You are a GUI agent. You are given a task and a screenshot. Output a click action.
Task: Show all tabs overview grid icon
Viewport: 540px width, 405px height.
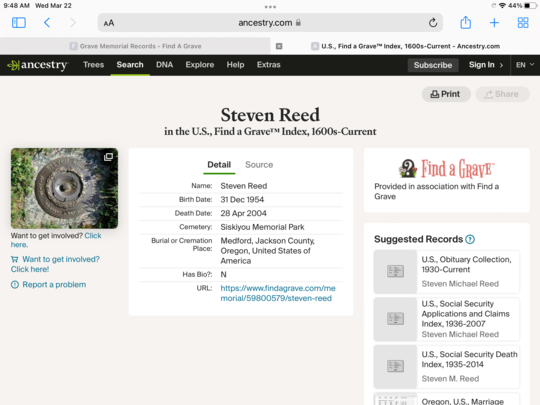[523, 23]
